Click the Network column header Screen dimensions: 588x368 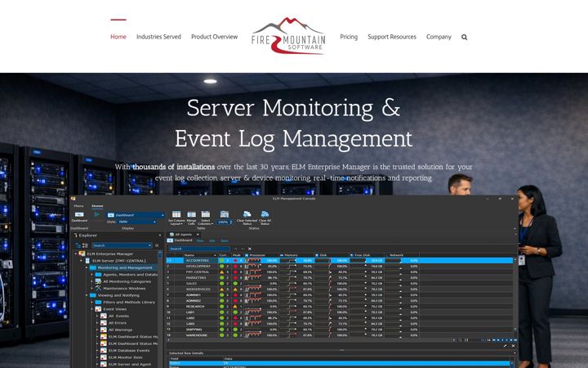tap(396, 255)
